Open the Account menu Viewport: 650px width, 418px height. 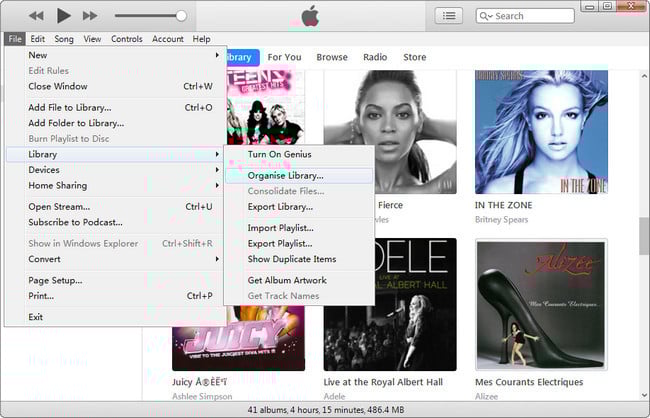coord(167,39)
